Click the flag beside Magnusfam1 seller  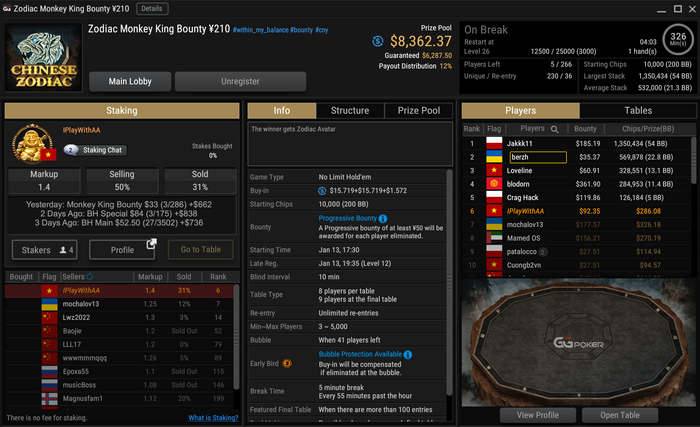pos(50,398)
